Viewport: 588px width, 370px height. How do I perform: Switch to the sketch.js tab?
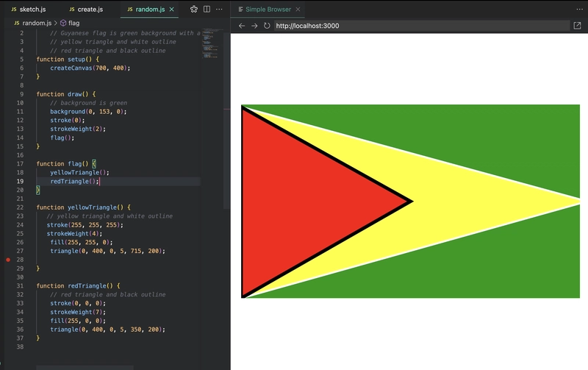coord(29,10)
